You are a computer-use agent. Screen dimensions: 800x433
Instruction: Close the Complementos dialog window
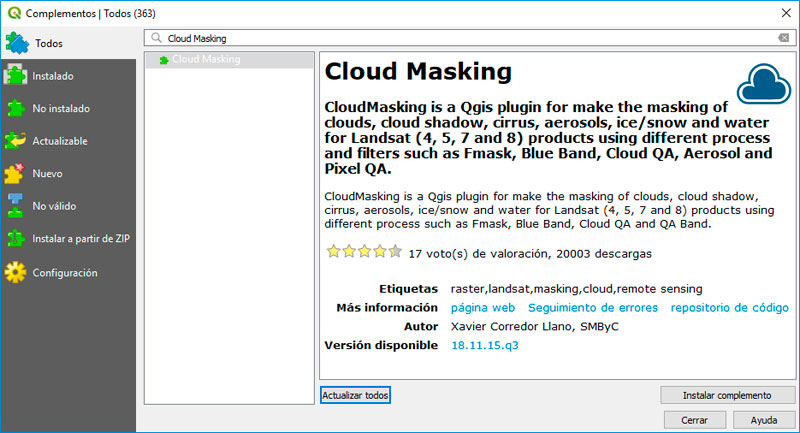(x=786, y=13)
